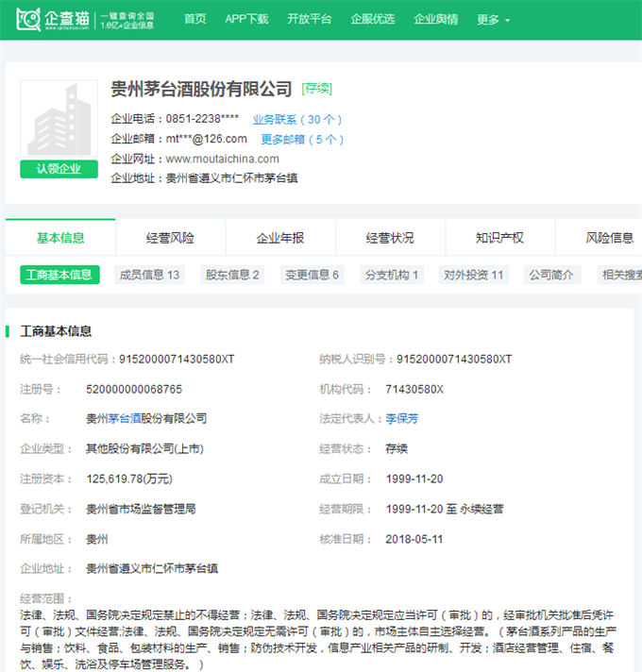Click the 工商基本信息 section heading
The image size is (642, 672).
click(x=56, y=331)
